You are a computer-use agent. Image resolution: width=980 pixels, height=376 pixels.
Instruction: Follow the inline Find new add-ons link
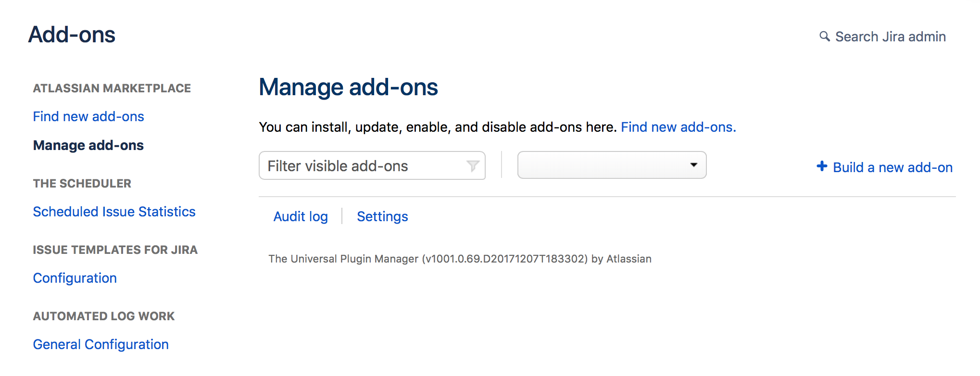pyautogui.click(x=678, y=127)
